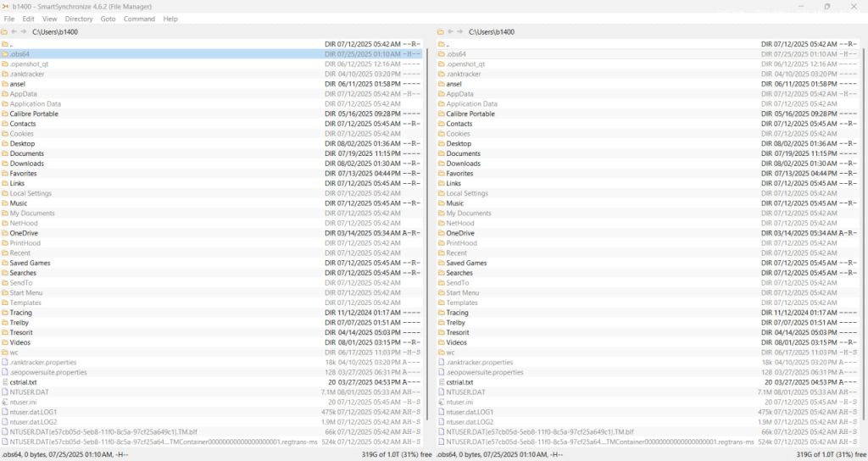
Task: Select Recent name in right pane
Action: tap(457, 253)
